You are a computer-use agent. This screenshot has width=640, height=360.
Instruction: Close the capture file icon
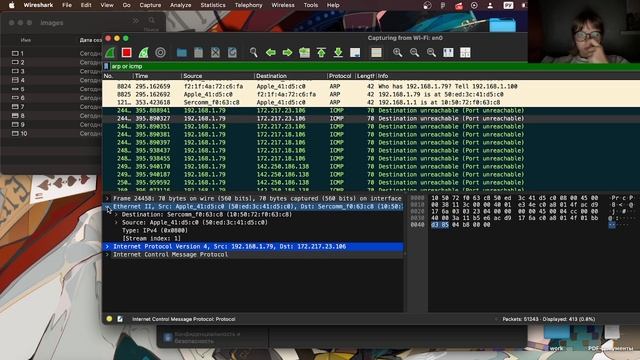(215, 53)
